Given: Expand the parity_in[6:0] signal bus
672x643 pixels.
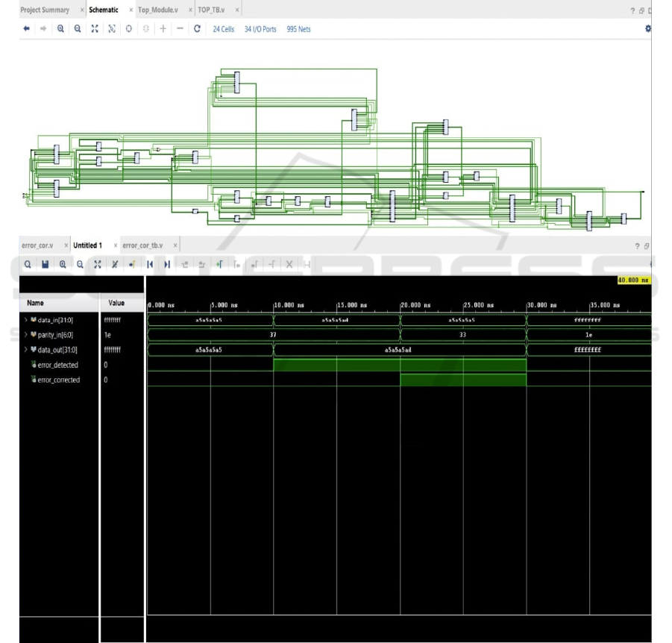Looking at the screenshot, I should click(25, 335).
